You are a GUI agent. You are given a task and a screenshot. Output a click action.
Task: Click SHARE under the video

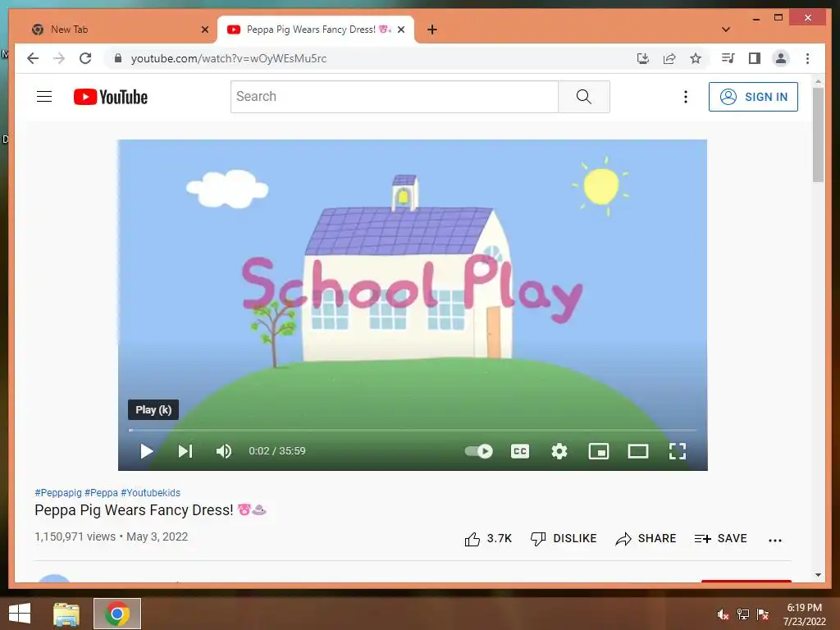tap(646, 538)
